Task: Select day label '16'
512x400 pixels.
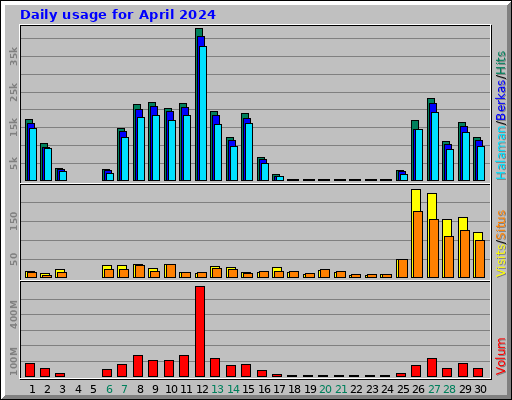Action: (x=264, y=389)
